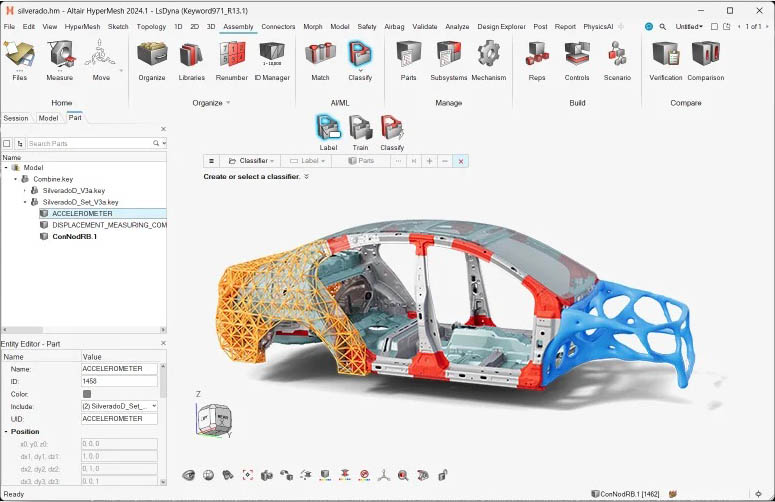Toggle the select-all checkbox in Part browser
This screenshot has height=502, width=775.
pyautogui.click(x=7, y=143)
